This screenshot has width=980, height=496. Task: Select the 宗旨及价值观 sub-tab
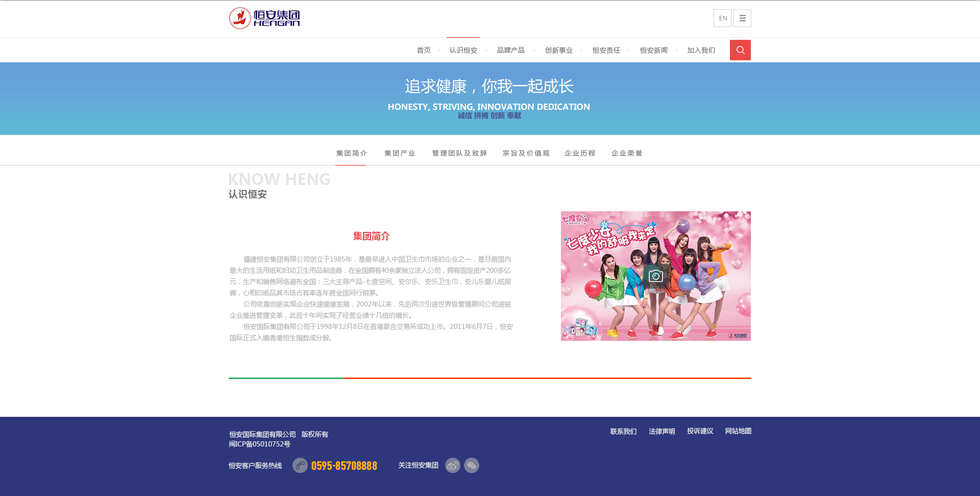tap(526, 153)
